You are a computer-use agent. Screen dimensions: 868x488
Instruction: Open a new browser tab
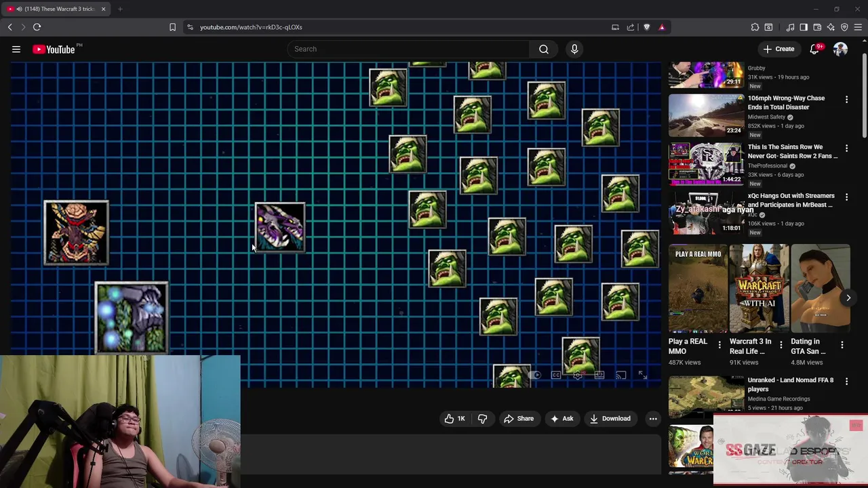pyautogui.click(x=120, y=9)
